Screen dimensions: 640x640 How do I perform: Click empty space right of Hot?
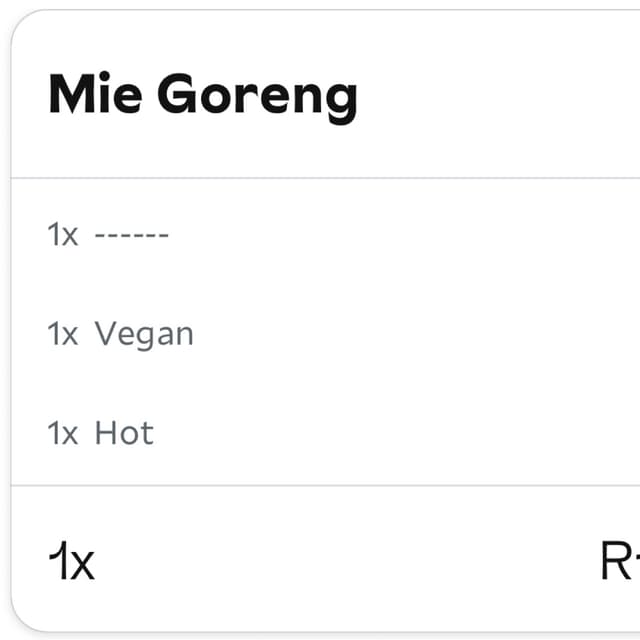[x=400, y=433]
